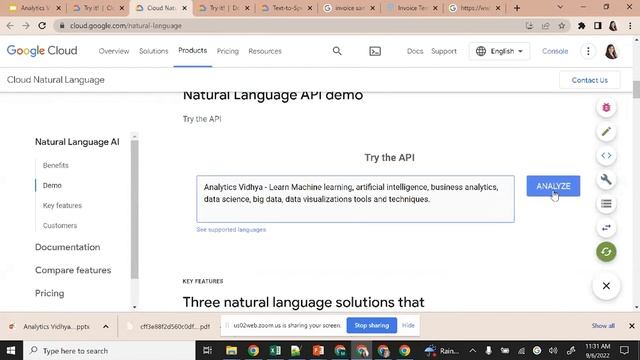Expand the Analytics Vidhya pptx download options
This screenshot has height=360, width=640.
point(106,326)
